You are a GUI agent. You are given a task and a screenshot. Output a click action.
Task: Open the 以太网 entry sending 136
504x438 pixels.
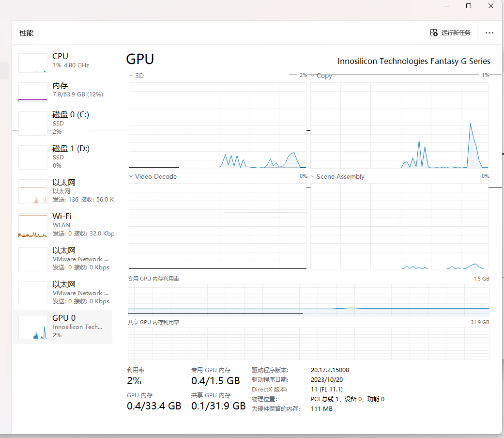63,191
